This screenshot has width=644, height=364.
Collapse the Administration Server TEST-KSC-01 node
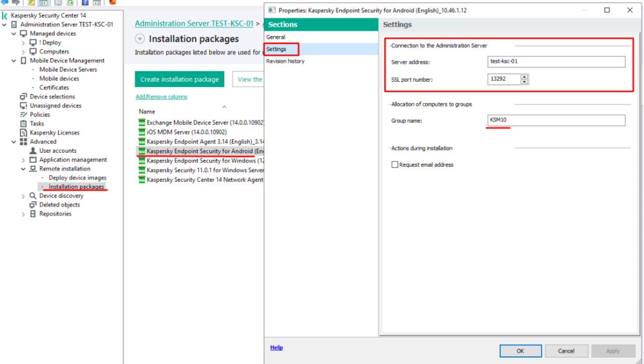[x=5, y=24]
